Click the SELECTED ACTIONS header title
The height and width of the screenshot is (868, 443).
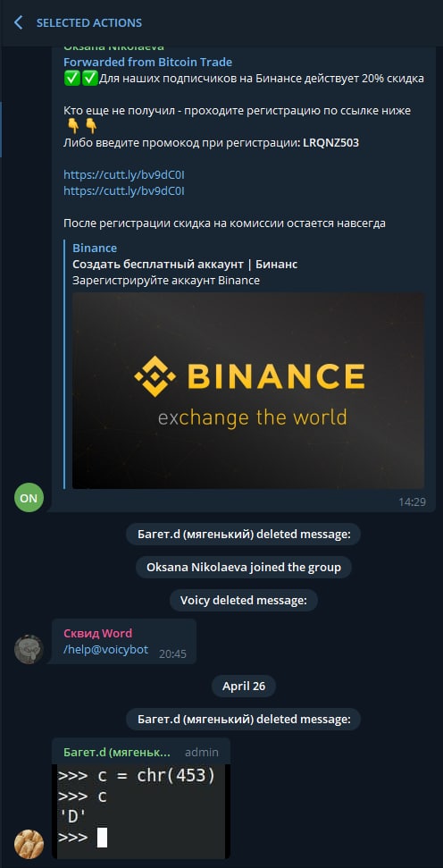[89, 22]
